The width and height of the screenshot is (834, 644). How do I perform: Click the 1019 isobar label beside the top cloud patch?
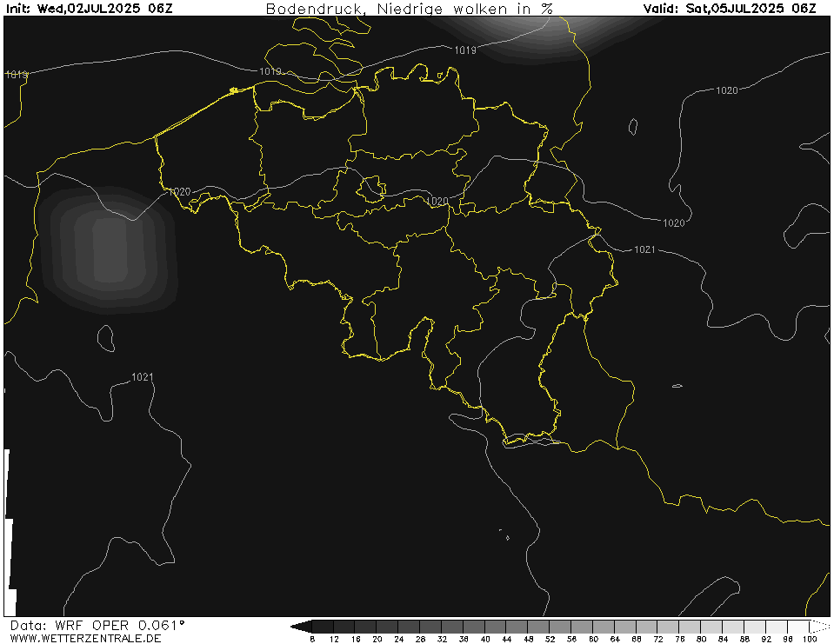(x=465, y=50)
